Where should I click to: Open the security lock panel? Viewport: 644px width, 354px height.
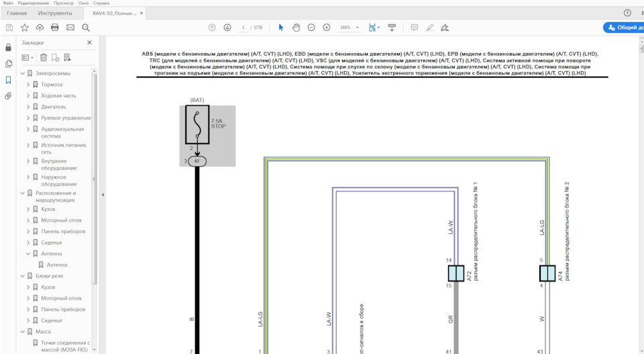[x=8, y=48]
